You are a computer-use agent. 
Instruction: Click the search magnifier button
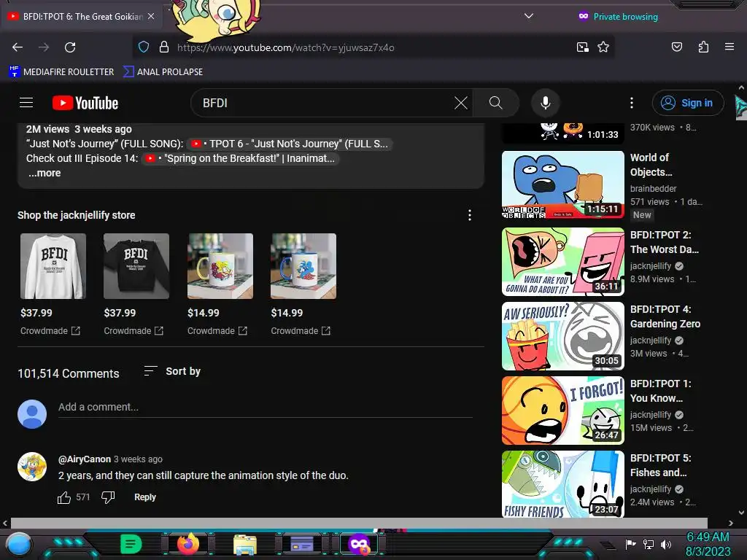(x=495, y=103)
